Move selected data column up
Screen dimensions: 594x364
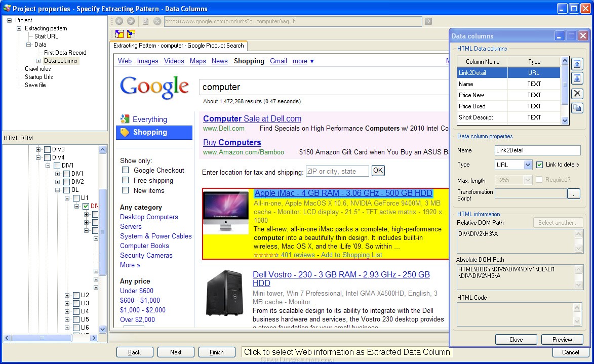[x=577, y=64]
